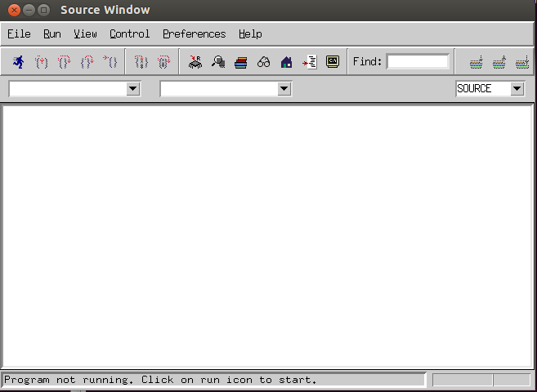
Task: Open Watch Expressions glasses icon
Action: tap(264, 62)
